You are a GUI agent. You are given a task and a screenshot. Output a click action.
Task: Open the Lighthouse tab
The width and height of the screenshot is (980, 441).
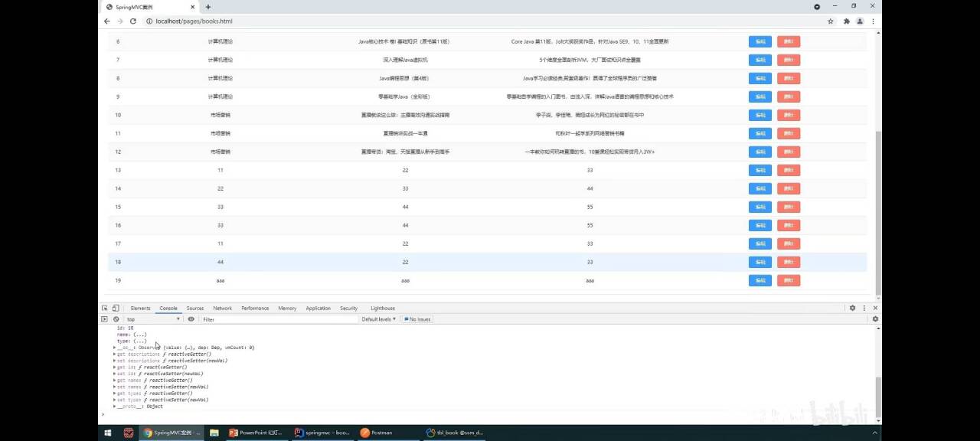[383, 308]
